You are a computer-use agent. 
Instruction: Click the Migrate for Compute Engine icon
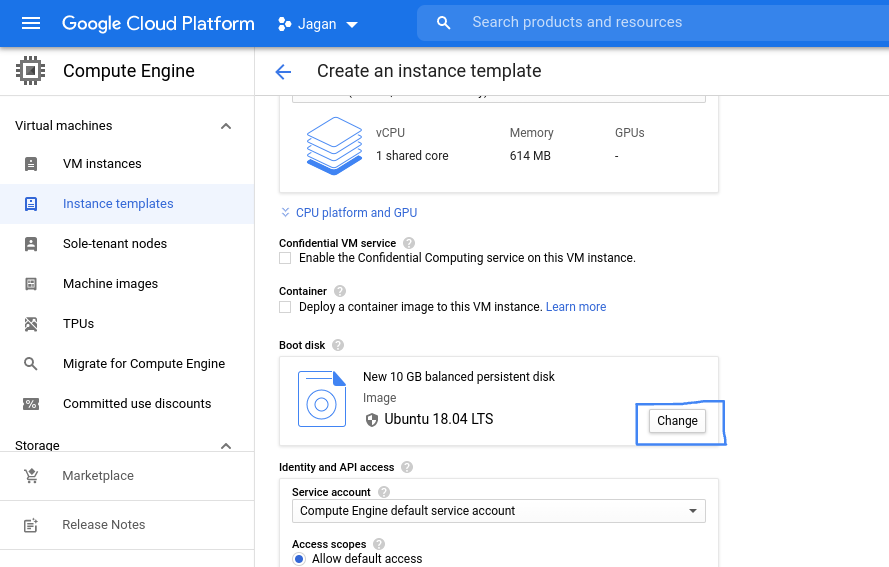coord(31,363)
